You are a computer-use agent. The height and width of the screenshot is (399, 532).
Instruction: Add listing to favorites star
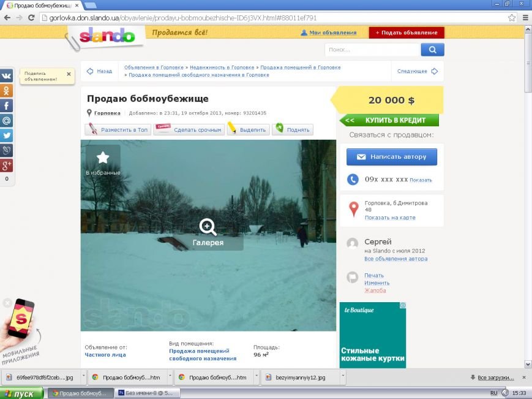point(103,158)
